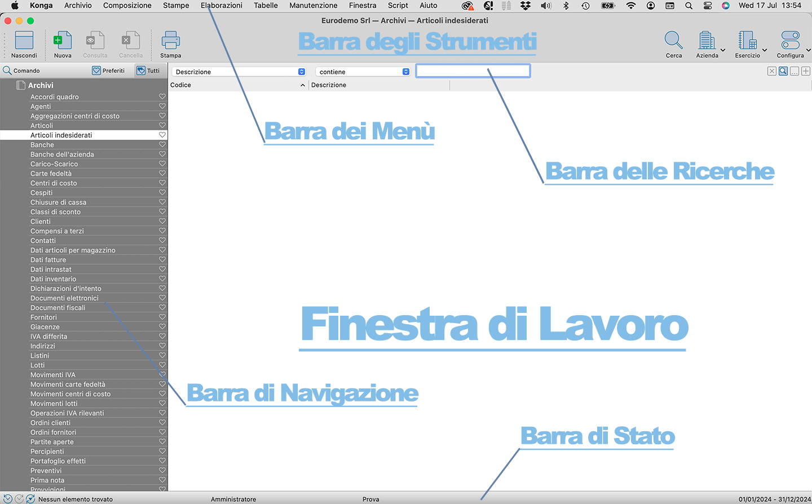Viewport: 812px width, 504px height.
Task: Click the Esercizio toolbar icon
Action: (747, 41)
